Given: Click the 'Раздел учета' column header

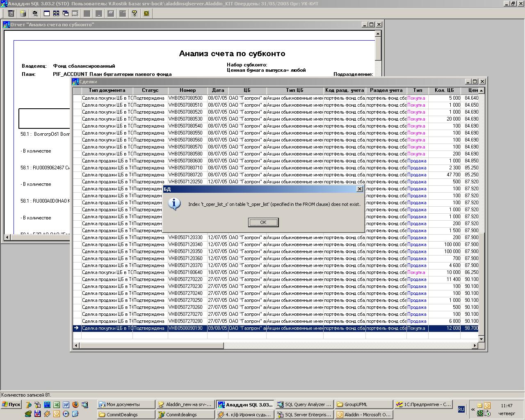Looking at the screenshot, I should point(386,90).
